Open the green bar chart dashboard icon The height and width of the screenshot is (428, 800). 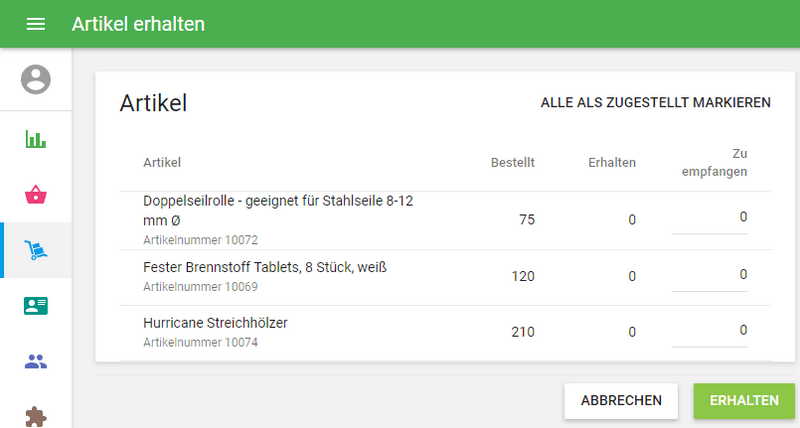click(36, 139)
